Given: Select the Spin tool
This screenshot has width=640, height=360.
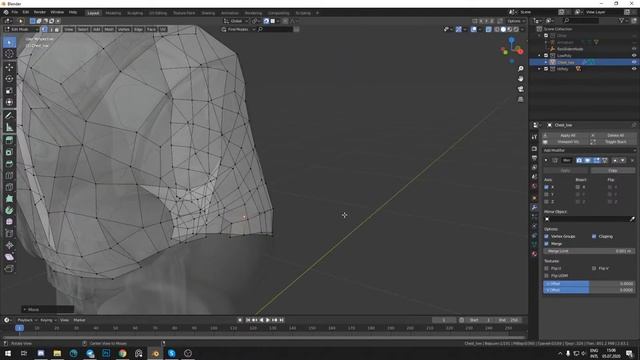Looking at the screenshot, I should click(x=9, y=211).
